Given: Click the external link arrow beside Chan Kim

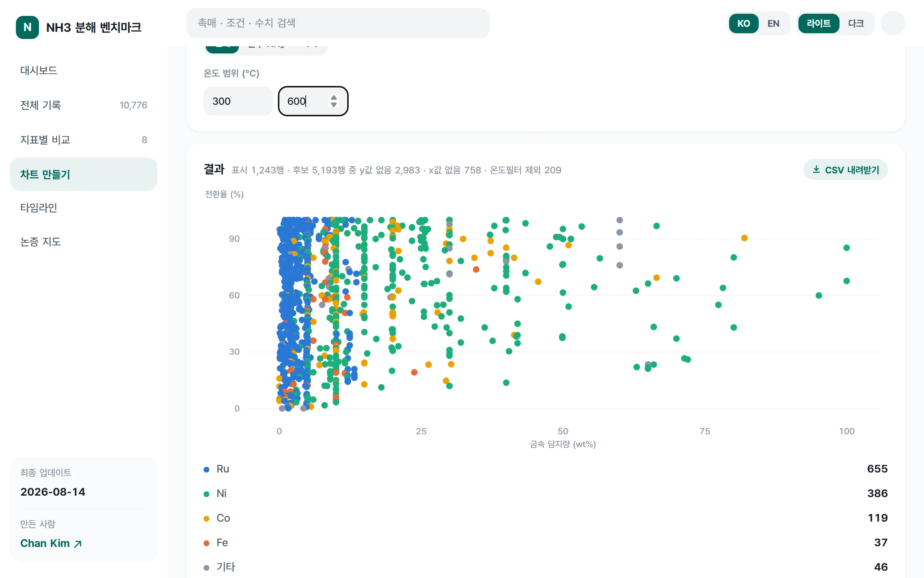Looking at the screenshot, I should [78, 544].
